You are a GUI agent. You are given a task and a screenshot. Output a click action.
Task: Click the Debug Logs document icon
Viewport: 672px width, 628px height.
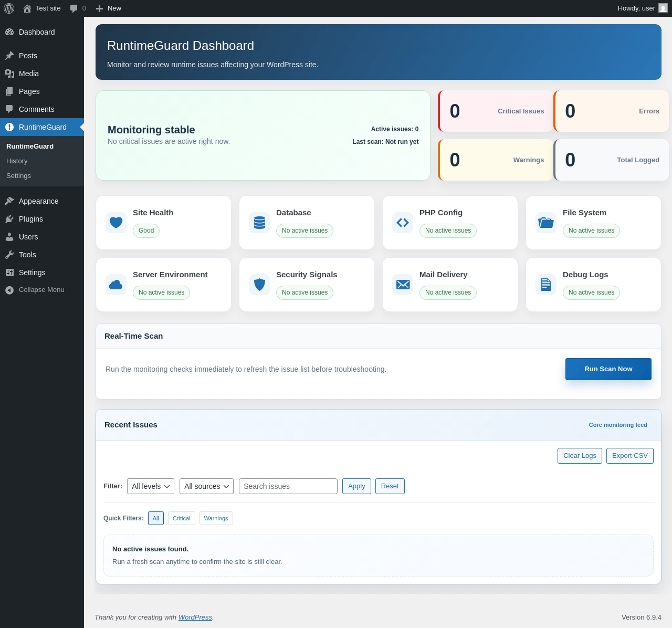[x=546, y=285]
